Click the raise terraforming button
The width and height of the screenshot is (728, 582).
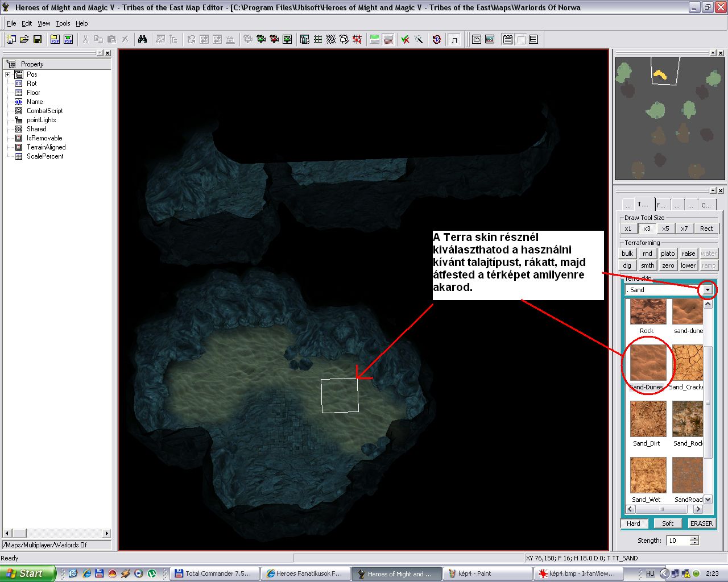click(688, 253)
